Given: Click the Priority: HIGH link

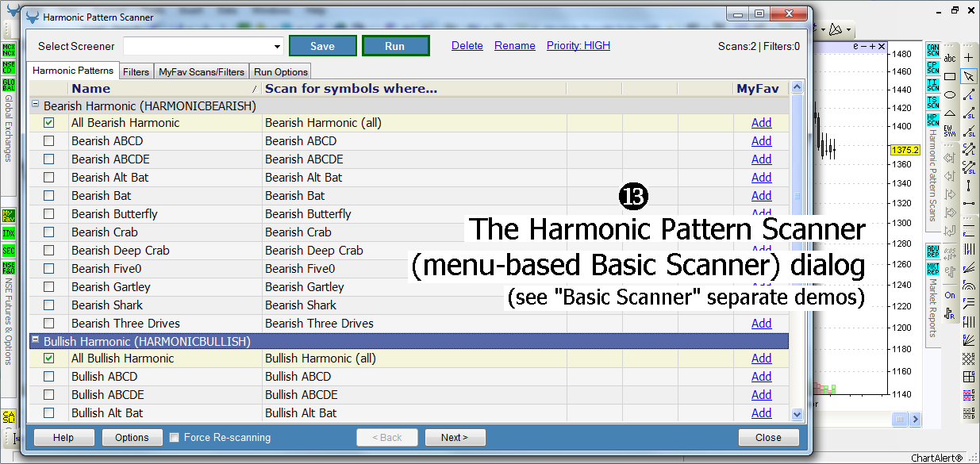Looking at the screenshot, I should point(578,46).
